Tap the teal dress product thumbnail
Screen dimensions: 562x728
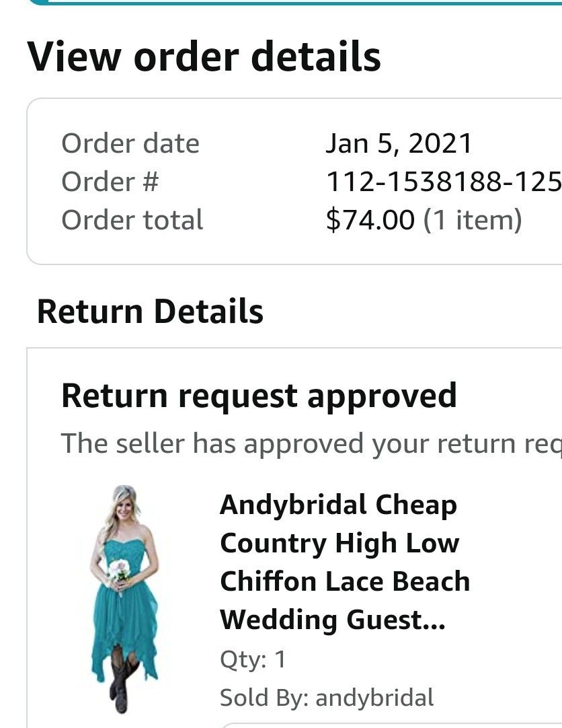(124, 599)
